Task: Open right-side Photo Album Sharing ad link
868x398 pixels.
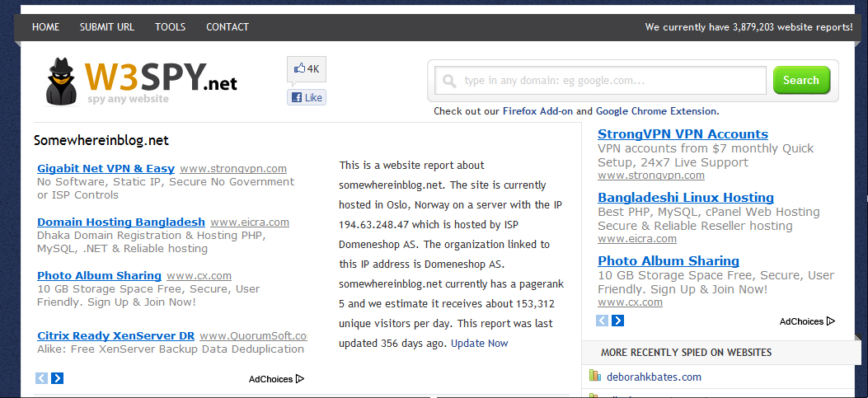Action: pyautogui.click(x=669, y=260)
